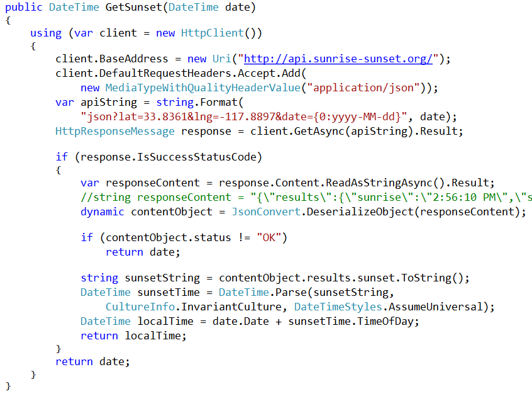This screenshot has width=532, height=396.
Task: Click sunsetTime.TimeOfDay expression
Action: (x=351, y=321)
